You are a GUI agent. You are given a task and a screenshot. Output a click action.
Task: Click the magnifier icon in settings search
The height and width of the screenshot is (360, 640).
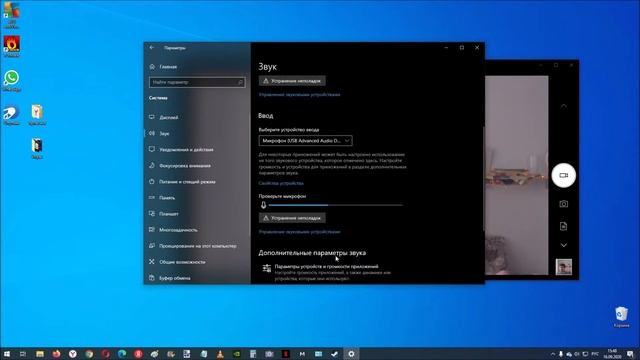pyautogui.click(x=240, y=82)
